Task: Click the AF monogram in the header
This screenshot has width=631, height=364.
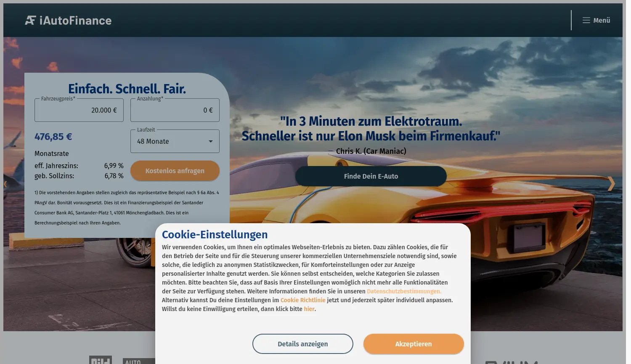Action: point(30,20)
